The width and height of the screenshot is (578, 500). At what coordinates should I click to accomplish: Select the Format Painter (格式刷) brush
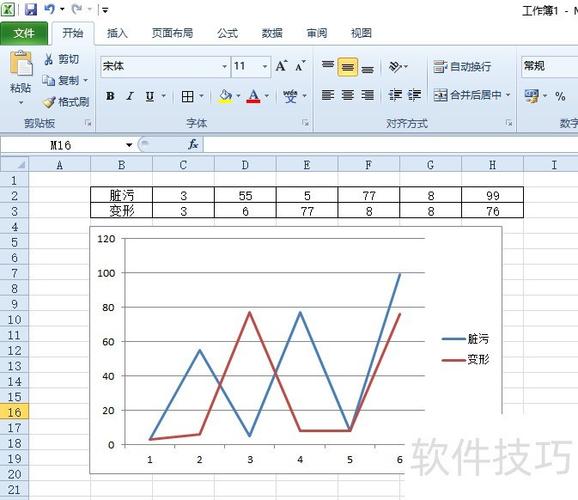click(49, 102)
